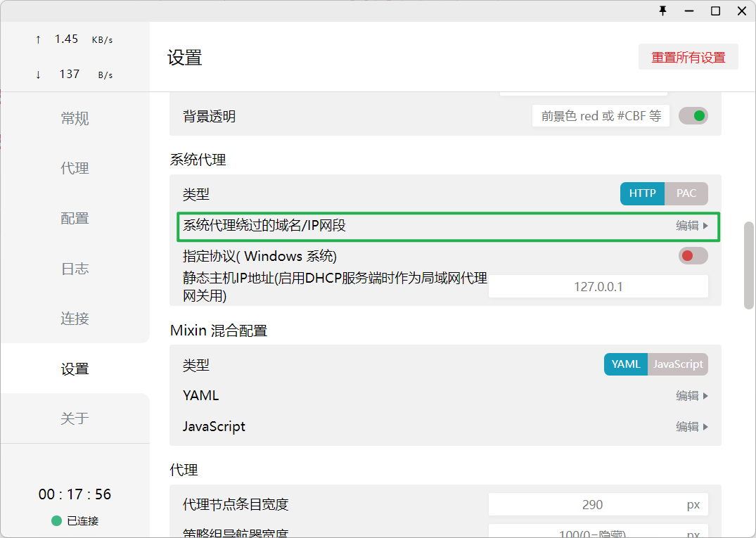Screen dimensions: 756x538
Task: Expand 编辑 for the Mixin YAML row
Action: tap(691, 396)
